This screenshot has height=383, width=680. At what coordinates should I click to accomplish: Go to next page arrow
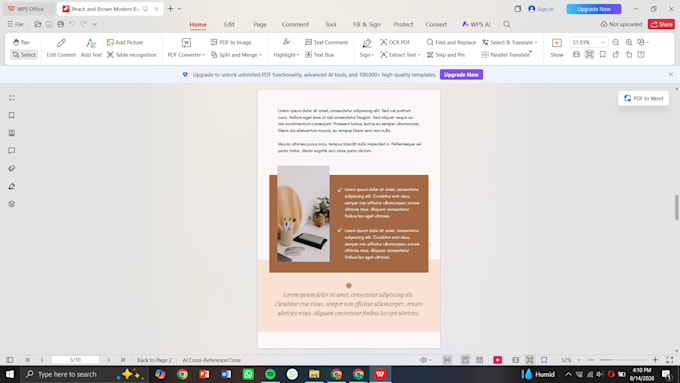[108, 360]
